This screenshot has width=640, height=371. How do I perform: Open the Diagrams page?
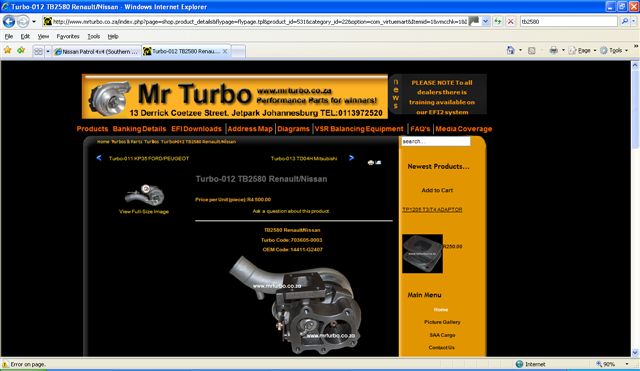(x=293, y=129)
